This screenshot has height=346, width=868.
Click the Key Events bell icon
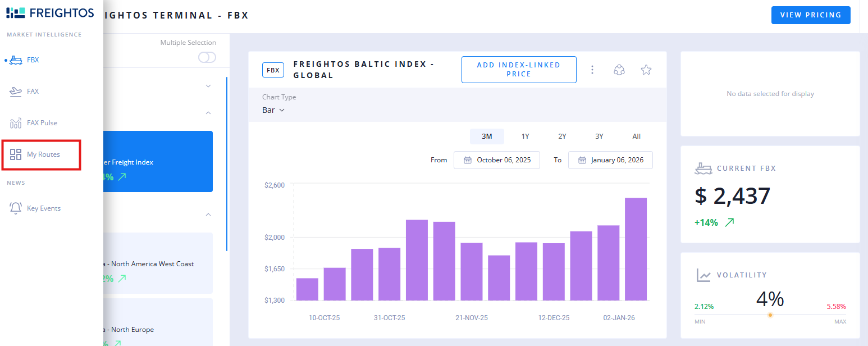[x=16, y=208]
